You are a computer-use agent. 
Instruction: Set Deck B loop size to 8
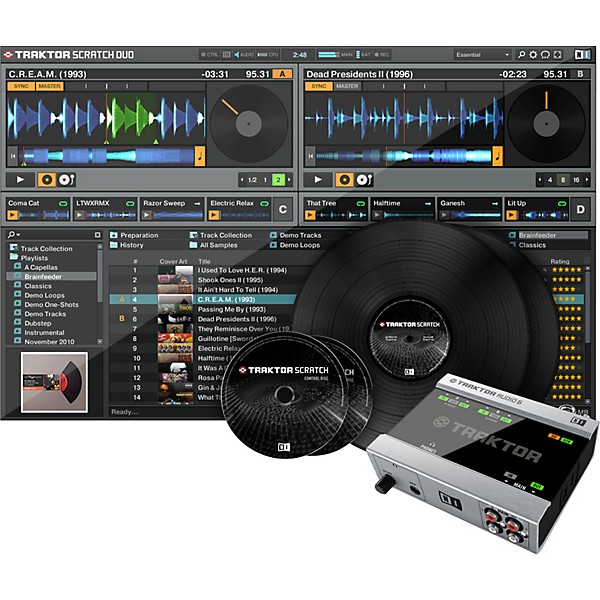pyautogui.click(x=563, y=179)
